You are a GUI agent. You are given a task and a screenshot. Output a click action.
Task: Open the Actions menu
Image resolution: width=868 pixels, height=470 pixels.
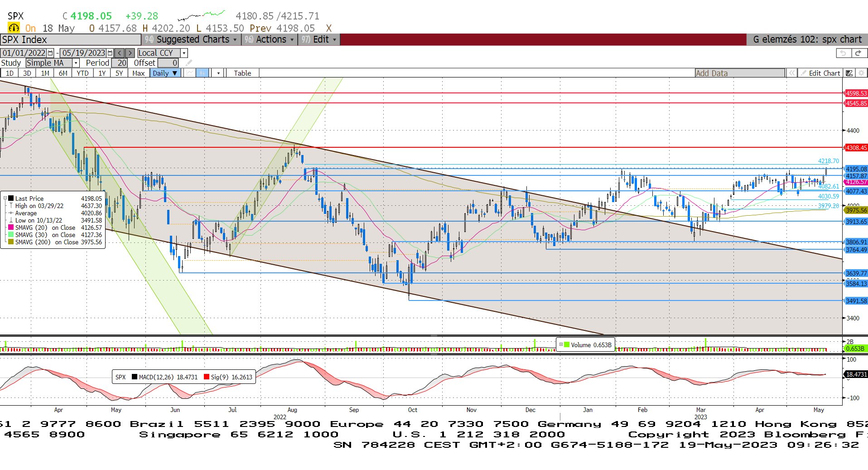click(269, 39)
